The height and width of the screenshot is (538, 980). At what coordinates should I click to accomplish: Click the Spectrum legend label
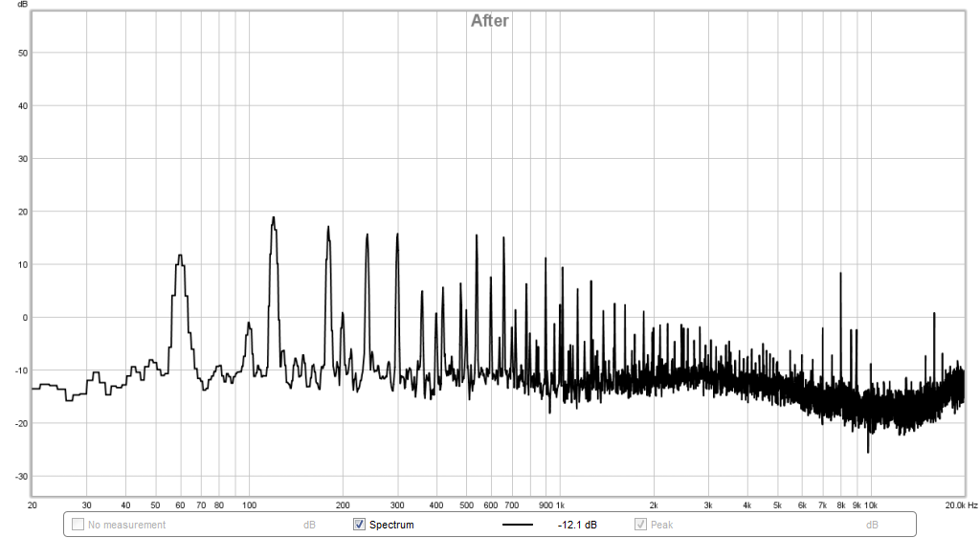point(391,525)
